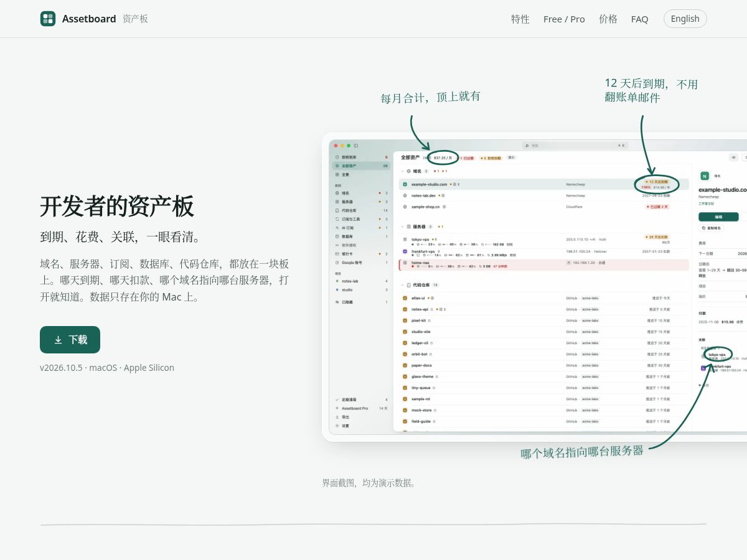This screenshot has height=560, width=747.
Task: Open 订阅与工具 in the app sidebar
Action: [361, 219]
